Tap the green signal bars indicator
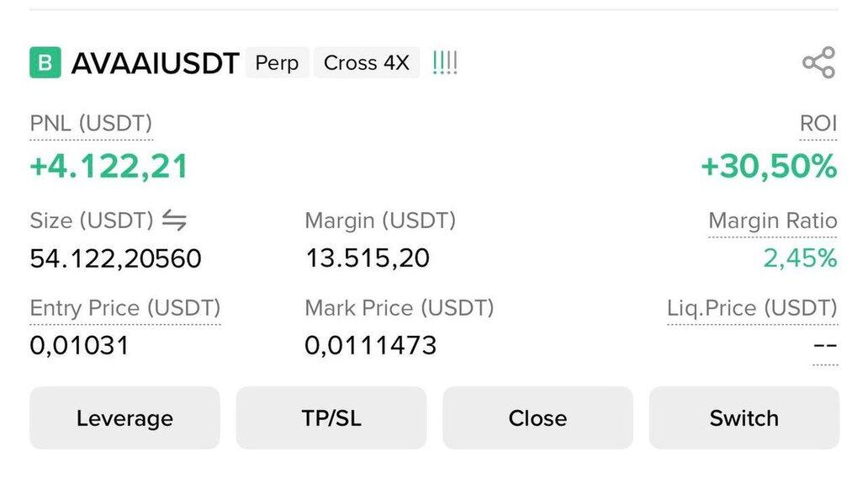 click(x=445, y=63)
